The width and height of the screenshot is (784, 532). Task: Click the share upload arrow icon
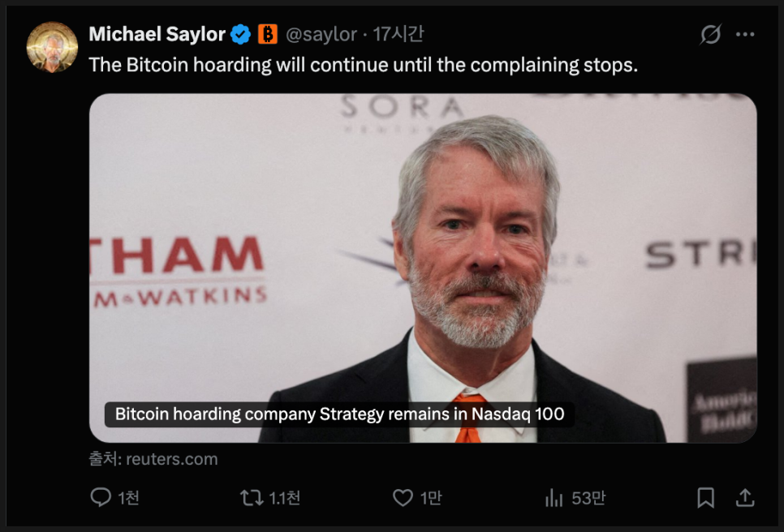tap(745, 497)
